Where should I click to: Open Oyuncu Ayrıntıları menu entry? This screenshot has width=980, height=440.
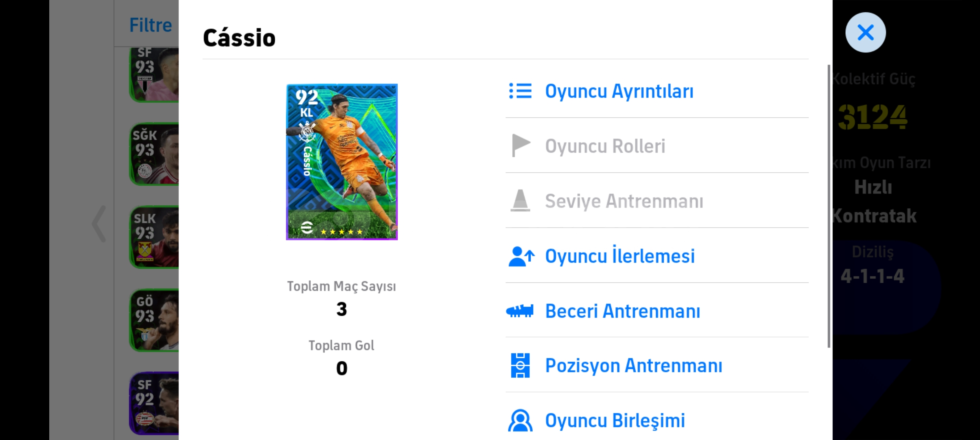pos(657,91)
